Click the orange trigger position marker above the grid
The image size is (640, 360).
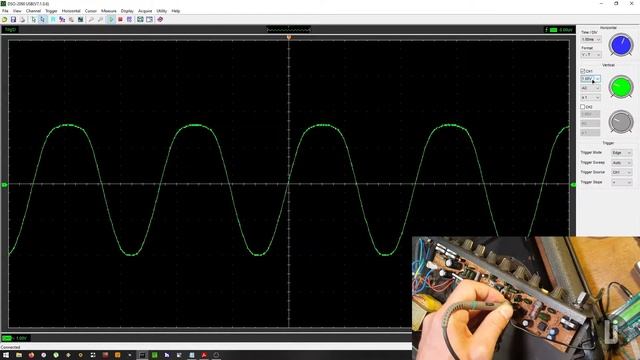point(289,38)
